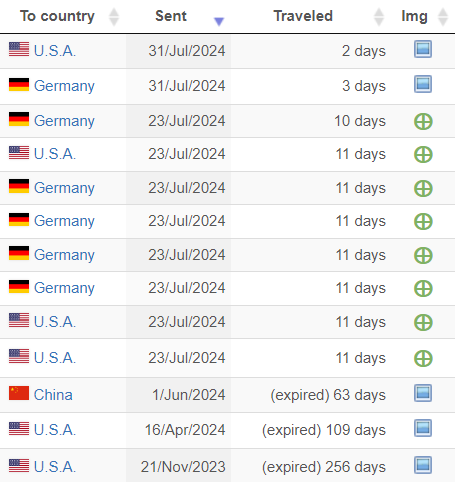The image size is (463, 482).
Task: Click image icon in China 1/Jun/2024 row
Action: click(x=423, y=393)
